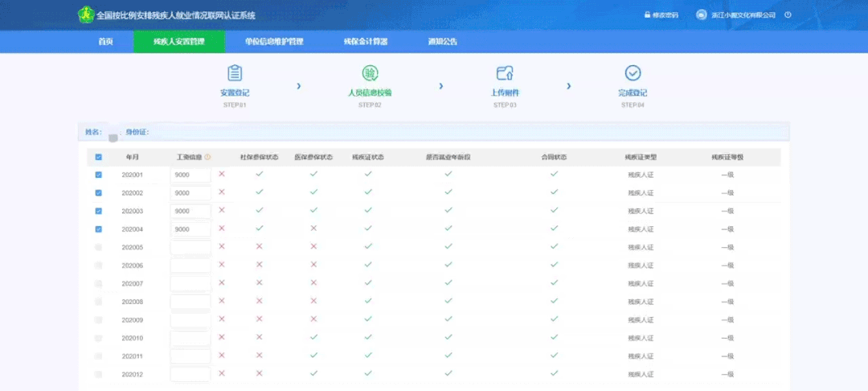Click the 上传附件 step label
This screenshot has height=391, width=868.
coord(505,93)
